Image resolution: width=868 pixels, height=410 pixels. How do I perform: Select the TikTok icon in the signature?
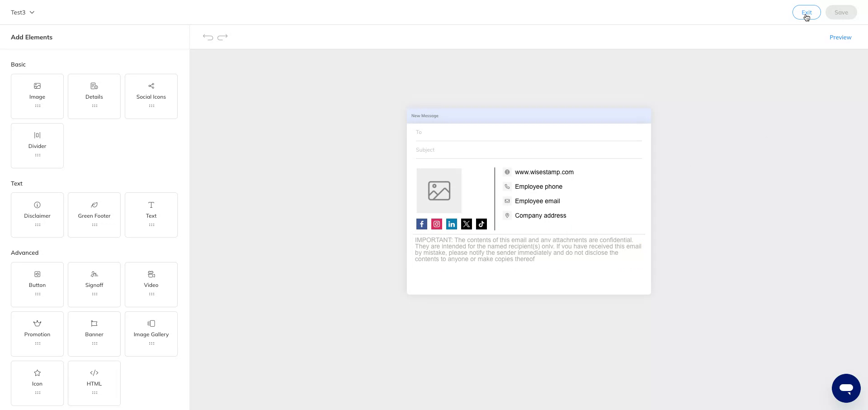tap(481, 224)
